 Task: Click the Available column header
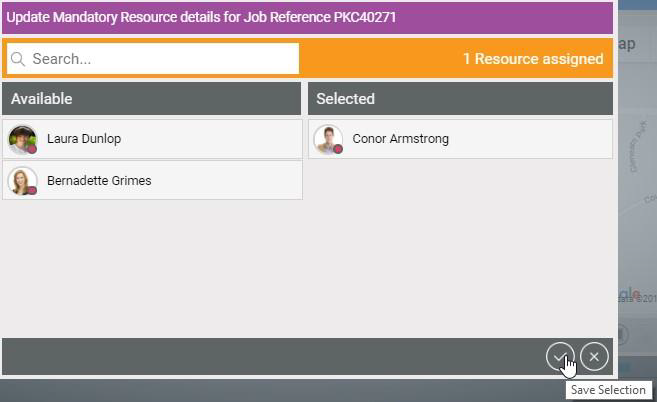point(151,99)
